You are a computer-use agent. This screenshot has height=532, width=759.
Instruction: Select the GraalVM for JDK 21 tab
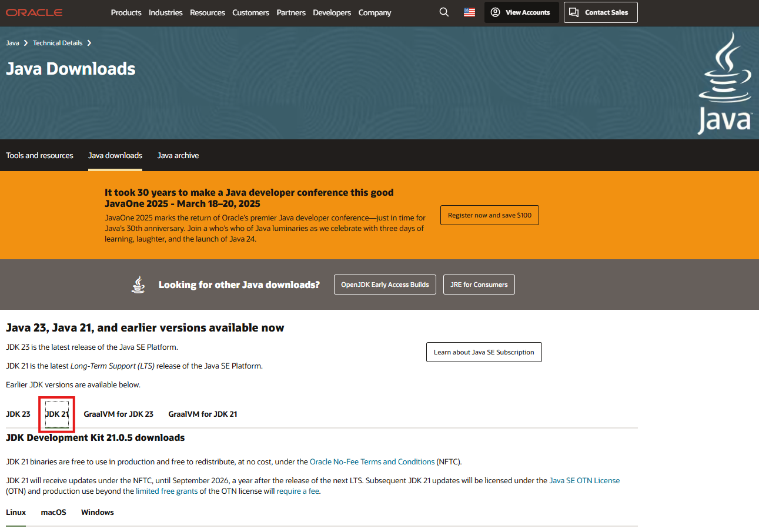[x=203, y=414]
